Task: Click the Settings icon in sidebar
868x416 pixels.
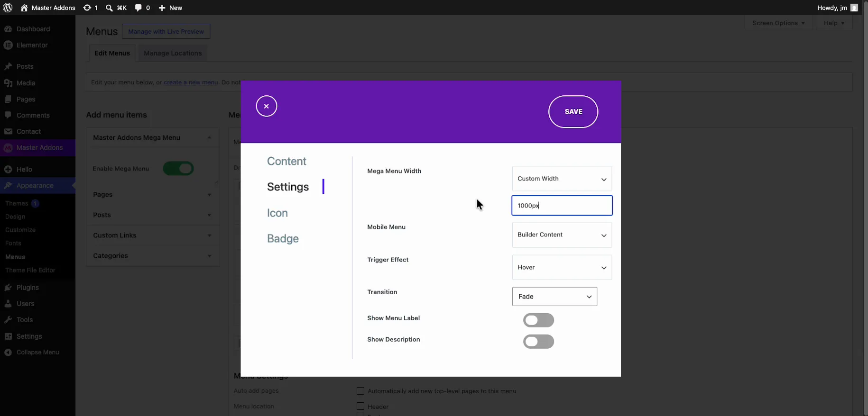Action: (8, 336)
